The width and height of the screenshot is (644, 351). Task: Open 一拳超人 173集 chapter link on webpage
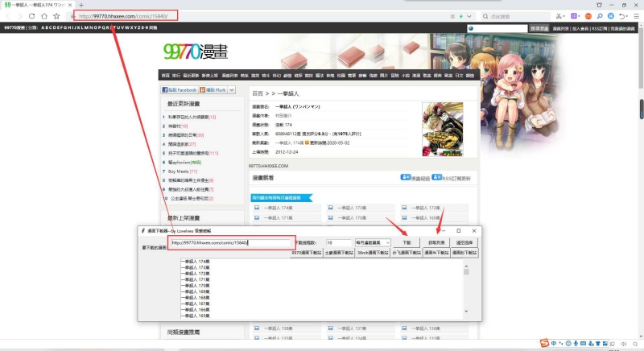coord(350,208)
